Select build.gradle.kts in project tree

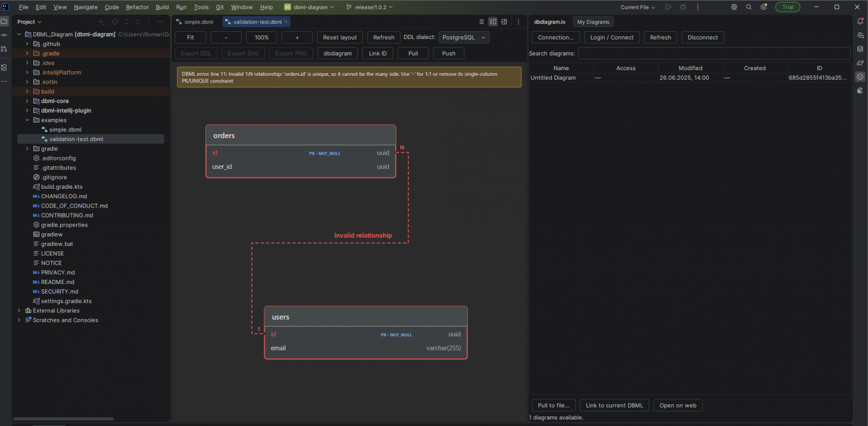(62, 187)
